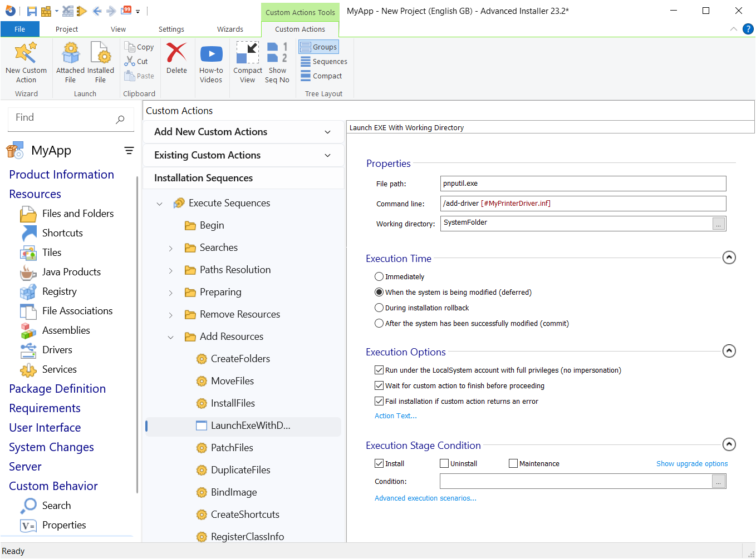Switch to the Wizards ribbon tab

(230, 29)
